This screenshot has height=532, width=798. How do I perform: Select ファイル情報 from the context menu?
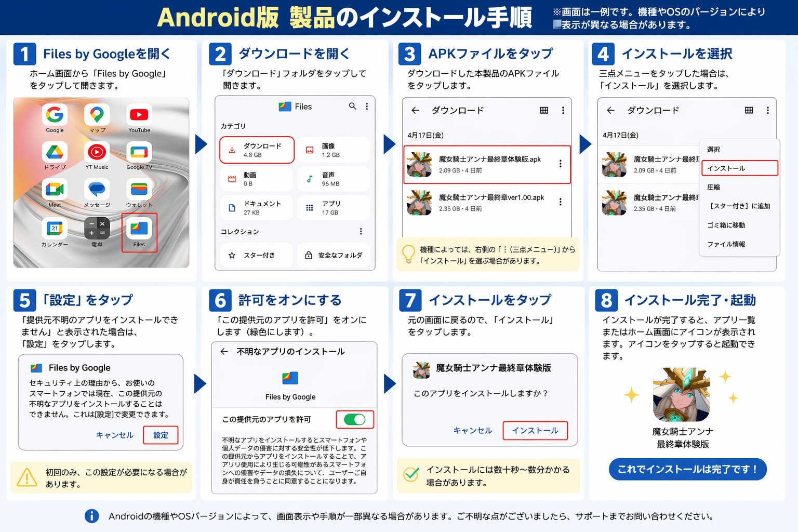[726, 244]
